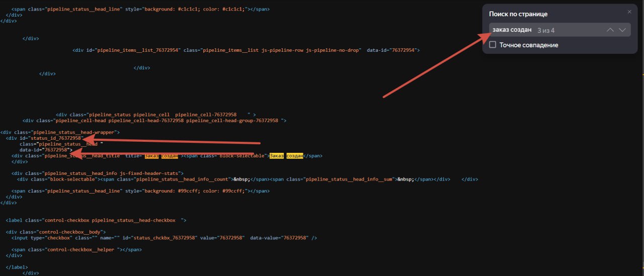644x276 pixels.
Task: Click the status_chckbx_76372958 input line
Action: (164, 237)
